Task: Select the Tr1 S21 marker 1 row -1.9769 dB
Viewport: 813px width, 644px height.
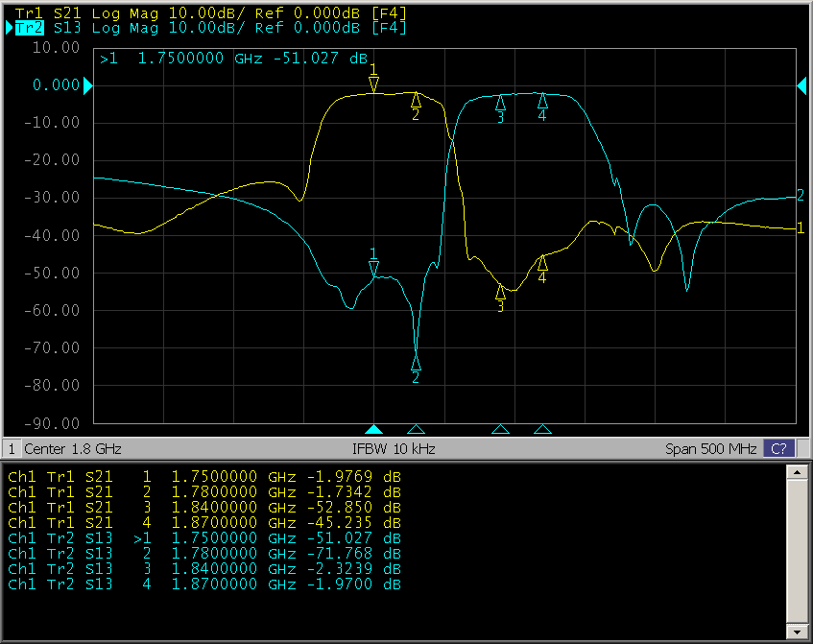Action: [204, 476]
